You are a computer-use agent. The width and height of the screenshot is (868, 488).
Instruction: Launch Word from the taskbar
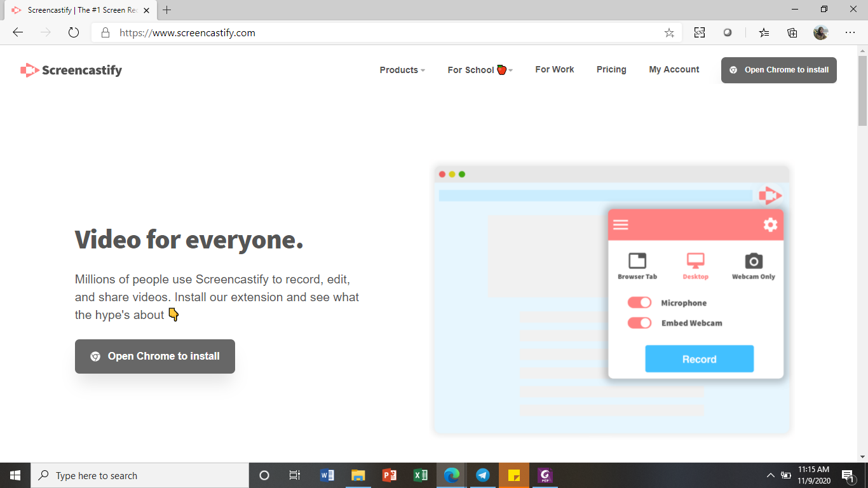pyautogui.click(x=327, y=475)
